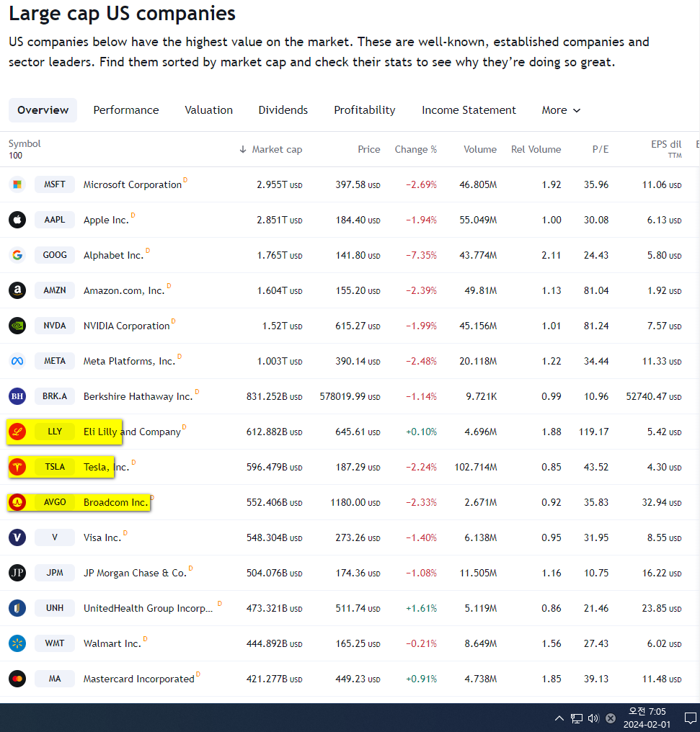Click the MA ticker badge
Viewport: 700px width, 732px height.
coord(55,679)
